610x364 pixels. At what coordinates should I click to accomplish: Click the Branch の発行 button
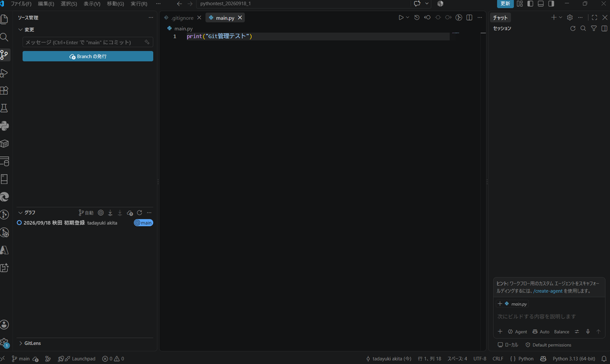click(88, 57)
